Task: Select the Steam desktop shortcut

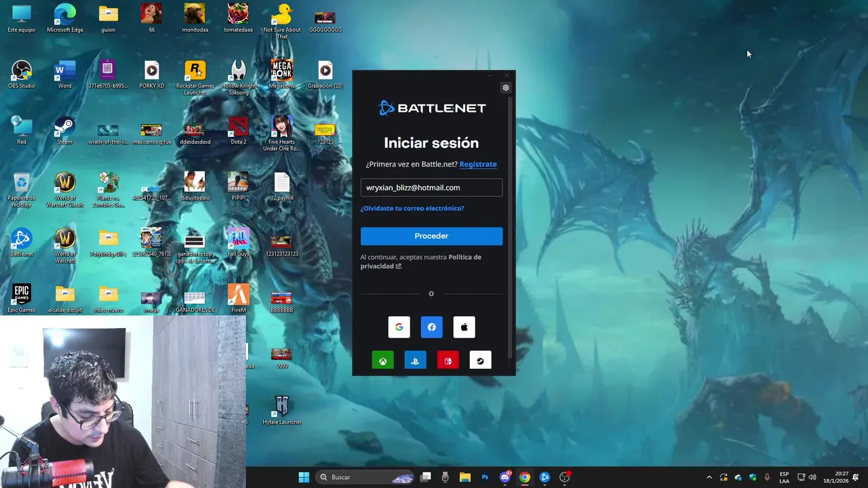Action: pos(64,131)
